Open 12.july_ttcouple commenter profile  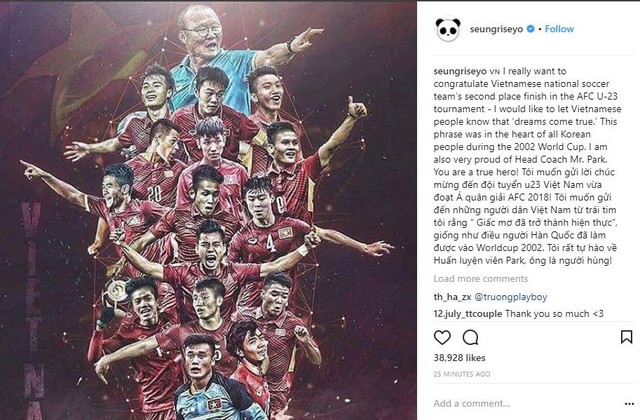tap(468, 314)
